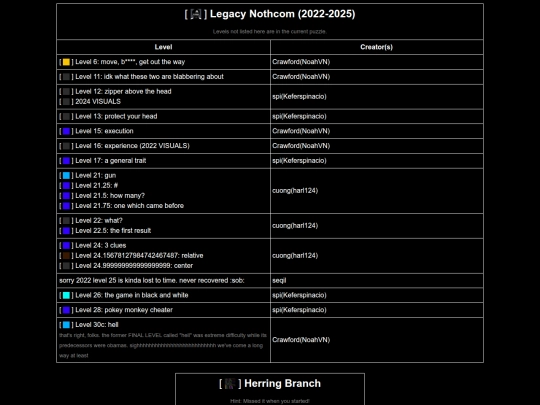Click the cyan icon beside Level 26
The height and width of the screenshot is (405, 540).
(66, 295)
